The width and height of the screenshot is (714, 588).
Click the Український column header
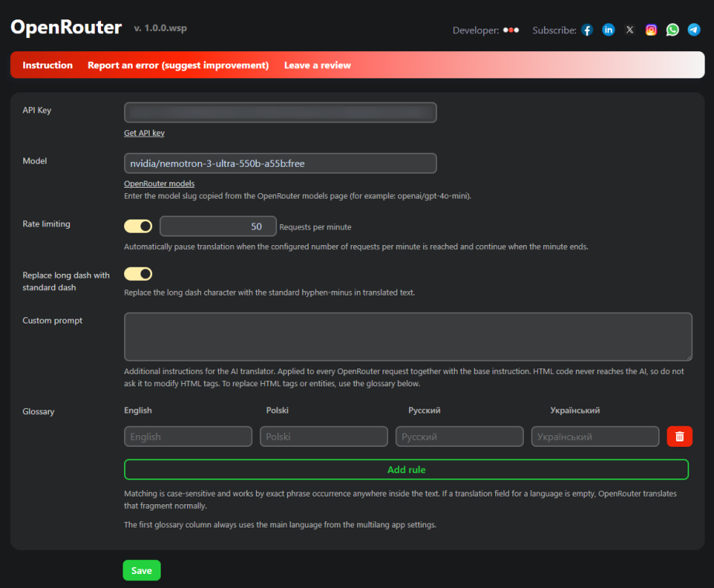click(575, 410)
